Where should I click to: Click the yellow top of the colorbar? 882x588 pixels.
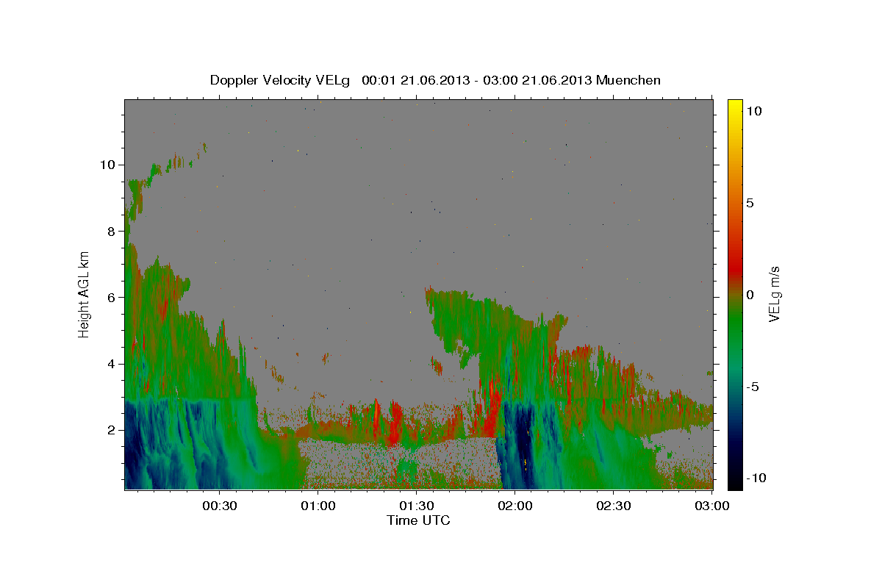coord(734,107)
